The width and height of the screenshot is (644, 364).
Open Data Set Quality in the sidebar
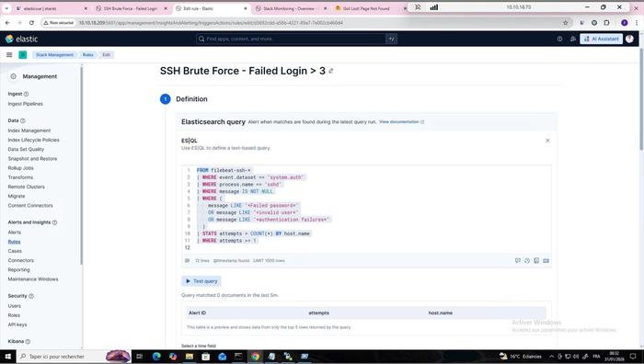coord(26,150)
